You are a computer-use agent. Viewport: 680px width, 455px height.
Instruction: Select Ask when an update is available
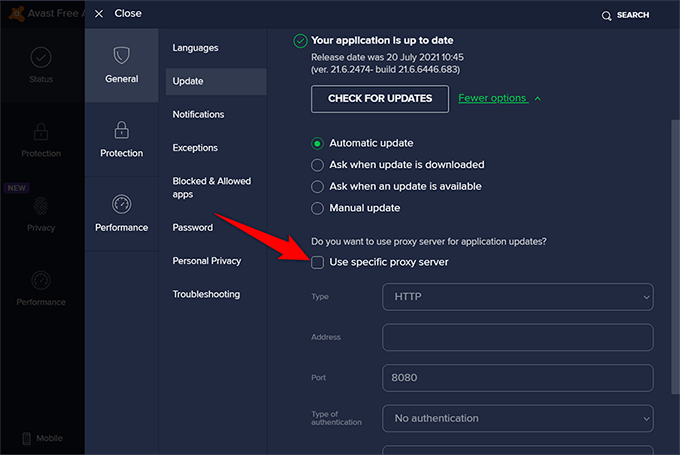[318, 186]
